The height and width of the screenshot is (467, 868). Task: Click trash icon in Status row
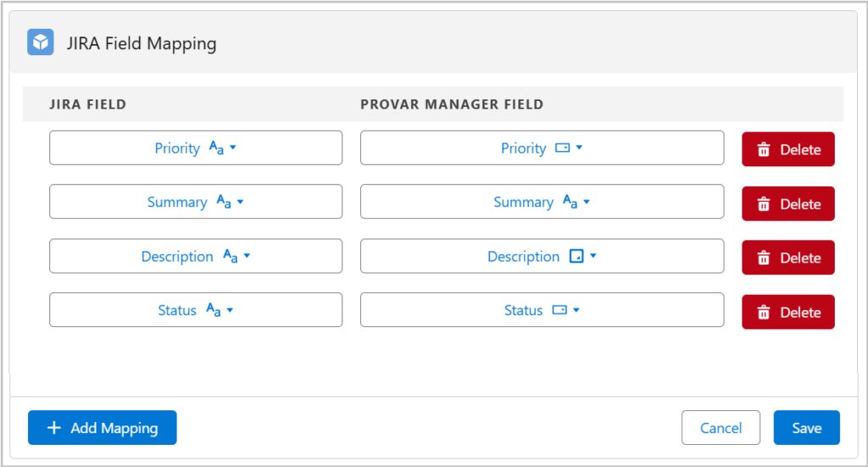pos(764,313)
